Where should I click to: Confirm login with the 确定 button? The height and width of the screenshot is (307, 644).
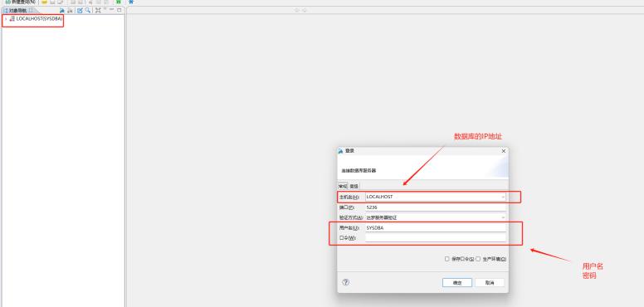pos(457,283)
